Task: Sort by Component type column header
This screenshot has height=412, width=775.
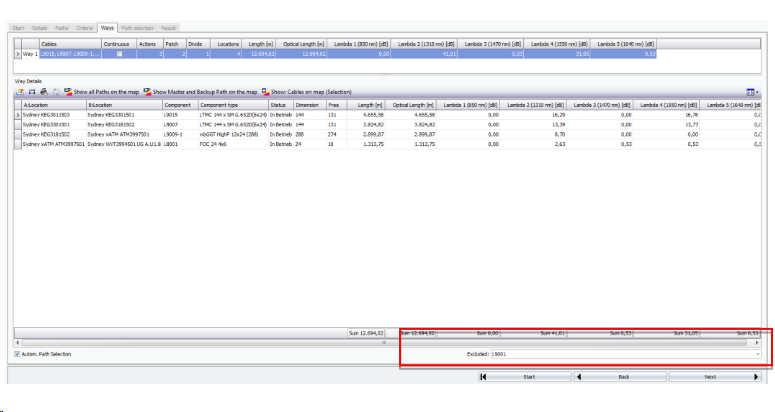Action: point(233,105)
